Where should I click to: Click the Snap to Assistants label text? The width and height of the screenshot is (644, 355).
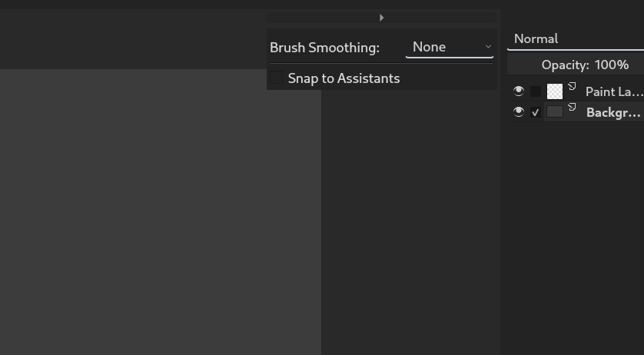(344, 78)
